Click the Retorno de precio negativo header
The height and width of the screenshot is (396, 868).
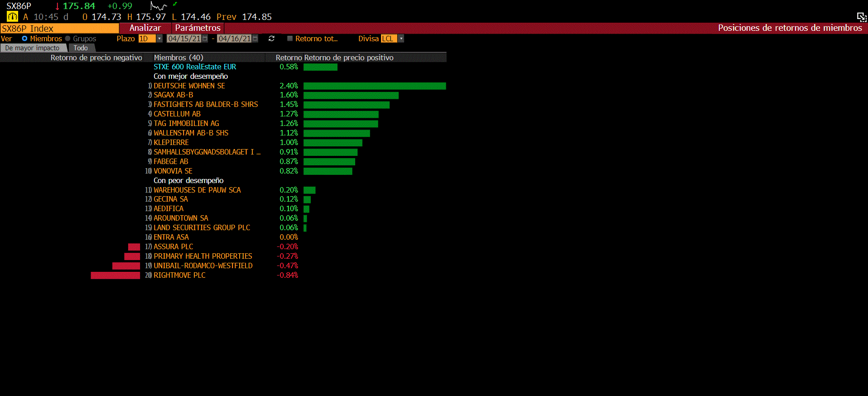[x=96, y=58]
